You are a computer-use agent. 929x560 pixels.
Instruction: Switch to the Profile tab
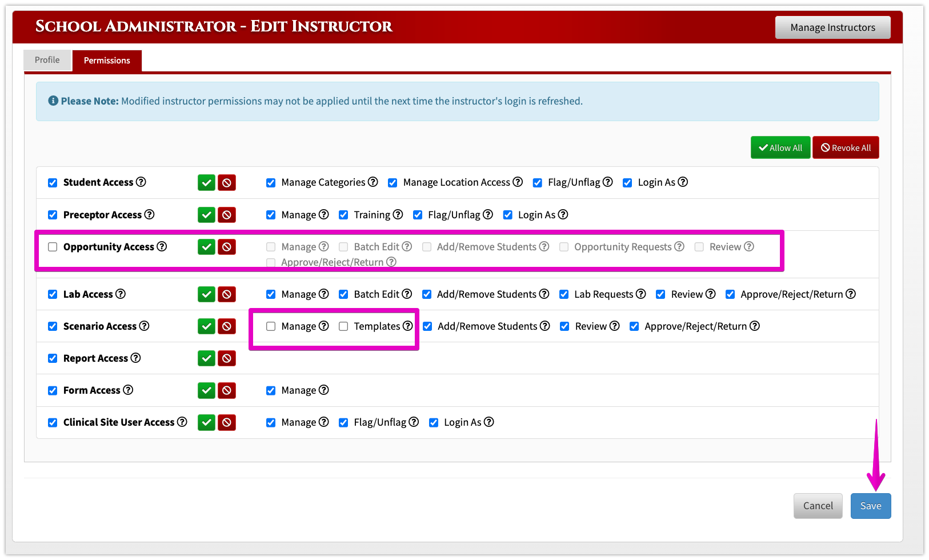coord(47,59)
